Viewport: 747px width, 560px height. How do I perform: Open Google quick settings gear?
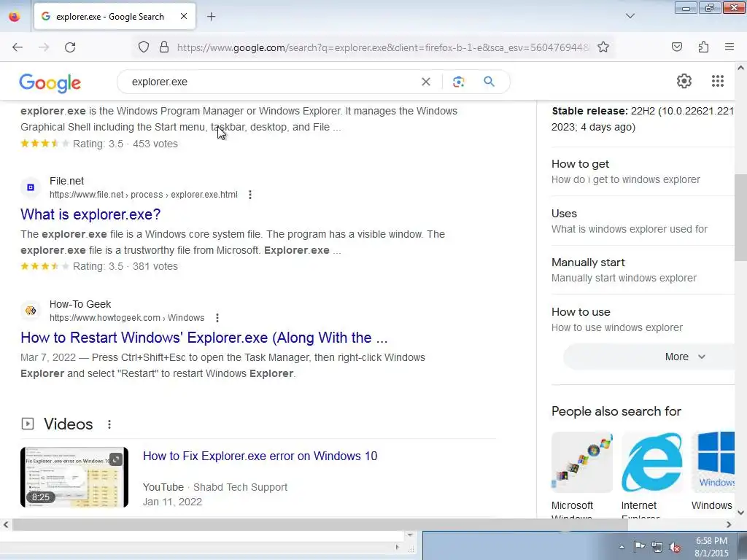pyautogui.click(x=684, y=81)
